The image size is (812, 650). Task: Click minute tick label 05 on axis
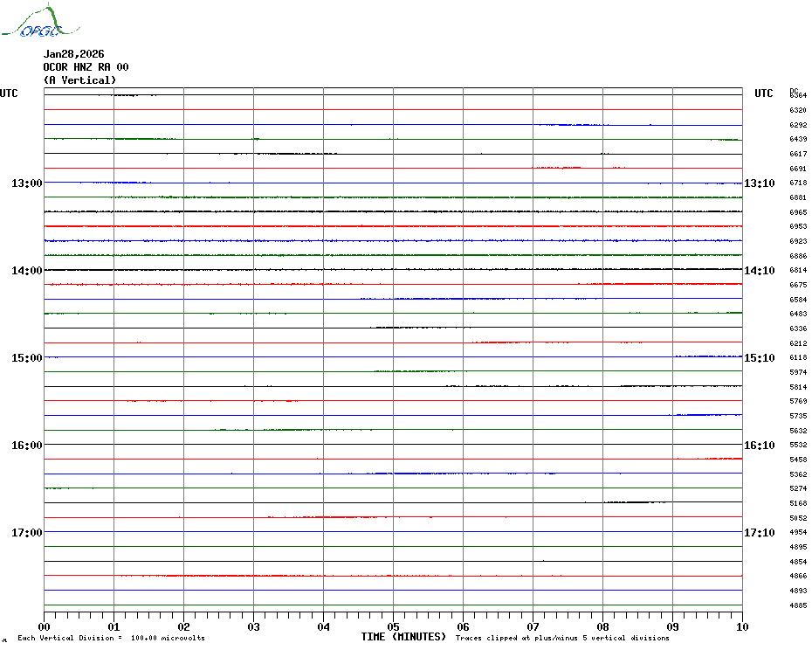click(394, 627)
